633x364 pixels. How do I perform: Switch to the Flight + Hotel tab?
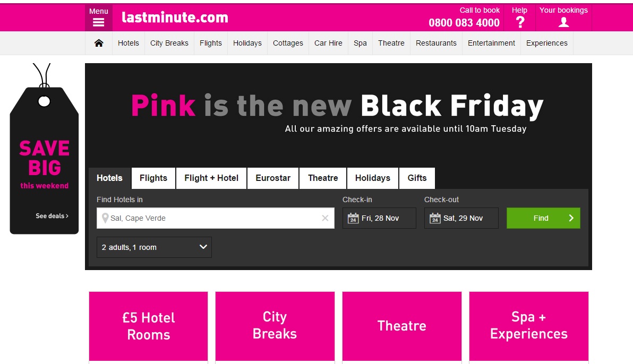211,178
